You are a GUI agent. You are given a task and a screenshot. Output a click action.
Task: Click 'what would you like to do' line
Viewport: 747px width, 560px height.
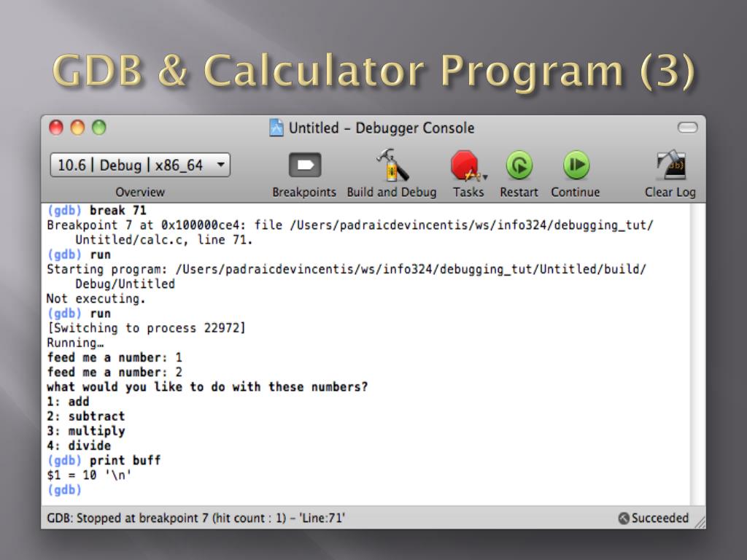(x=207, y=386)
